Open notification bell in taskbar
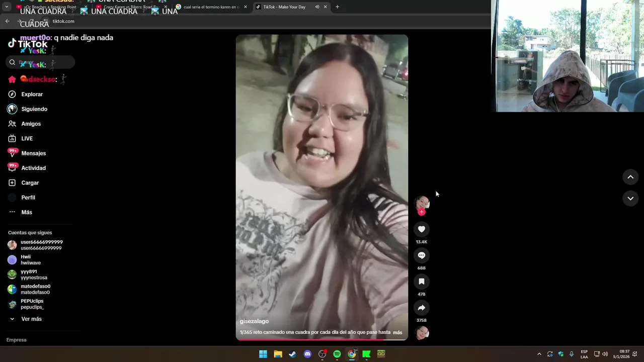Image resolution: width=644 pixels, height=362 pixels. 635,354
